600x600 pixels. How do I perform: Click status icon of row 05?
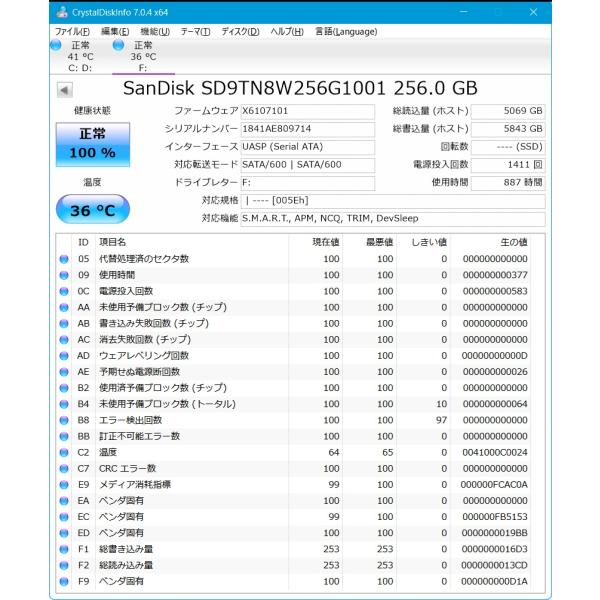pos(64,259)
